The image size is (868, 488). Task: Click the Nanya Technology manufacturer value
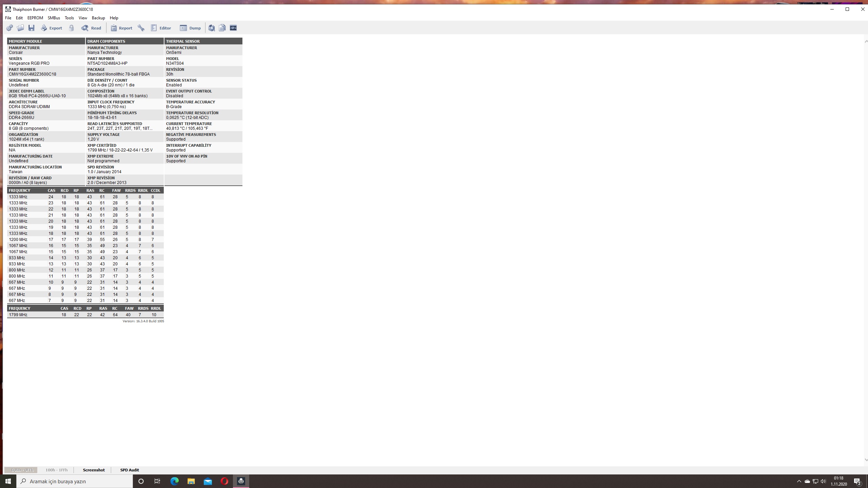coord(104,53)
